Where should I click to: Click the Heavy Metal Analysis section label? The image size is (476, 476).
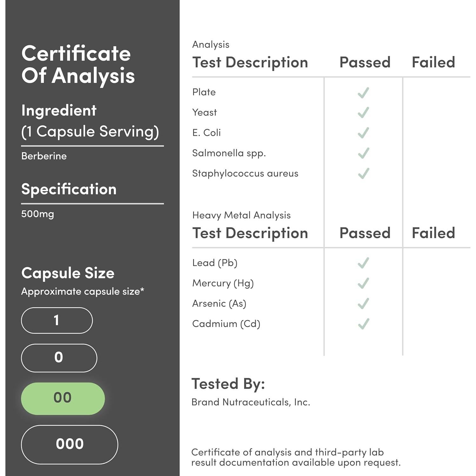[241, 215]
